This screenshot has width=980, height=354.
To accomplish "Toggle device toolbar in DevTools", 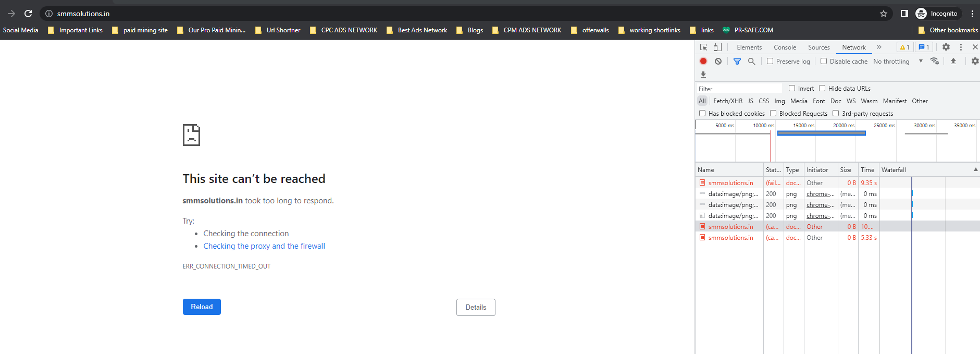I will tap(717, 47).
